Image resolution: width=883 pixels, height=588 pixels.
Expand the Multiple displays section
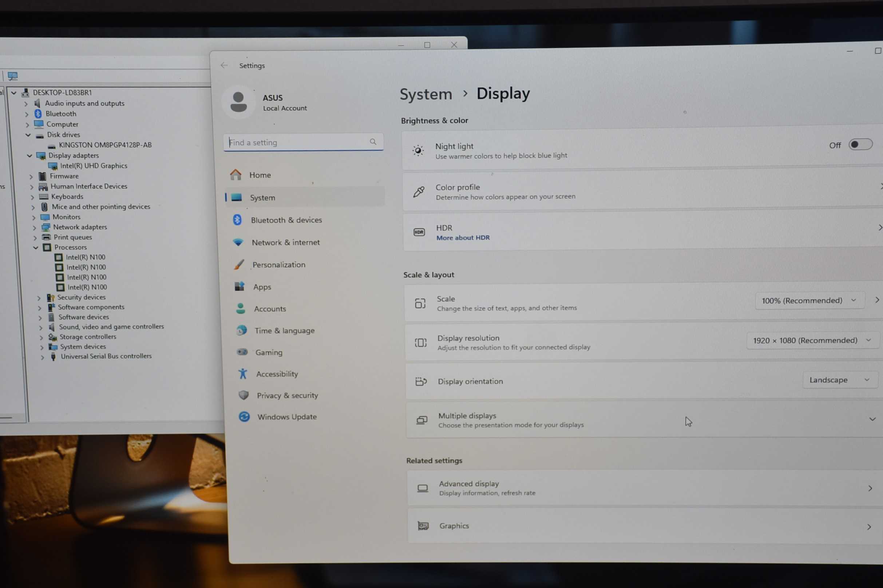[872, 419]
